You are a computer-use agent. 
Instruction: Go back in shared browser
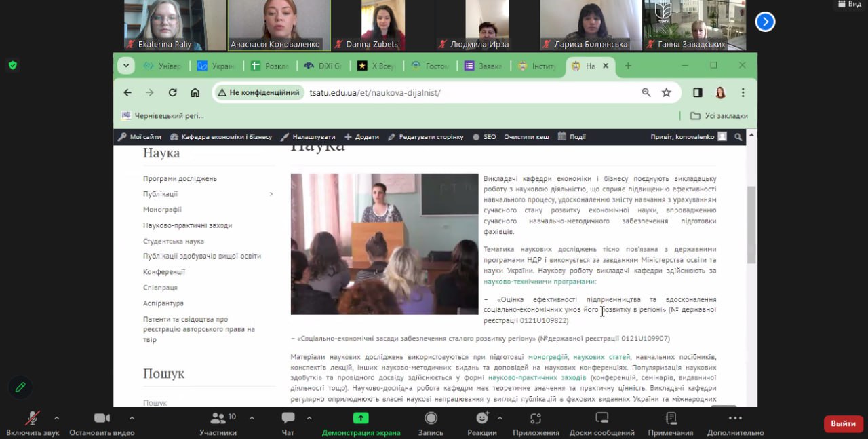point(127,92)
